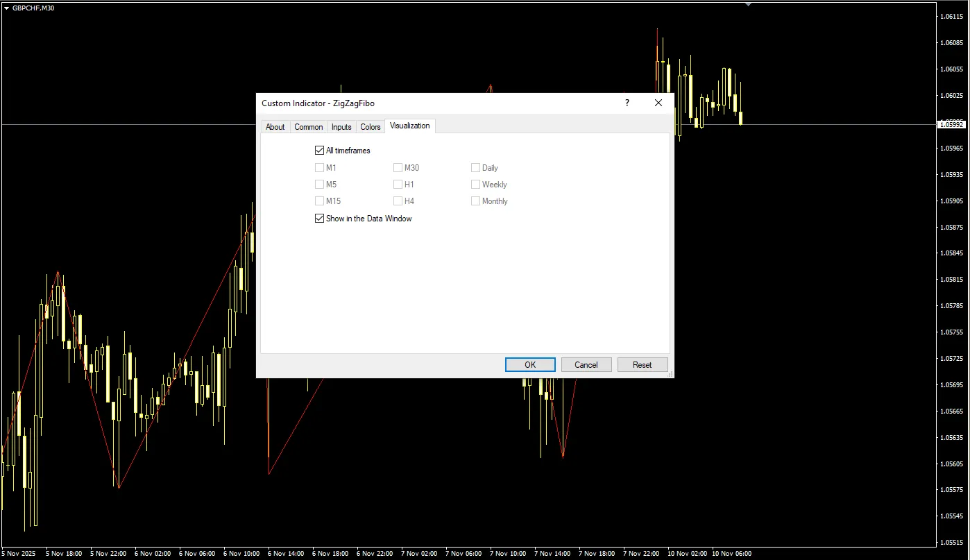Tick the M30 timeframe checkbox
This screenshot has height=560, width=970.
click(398, 168)
